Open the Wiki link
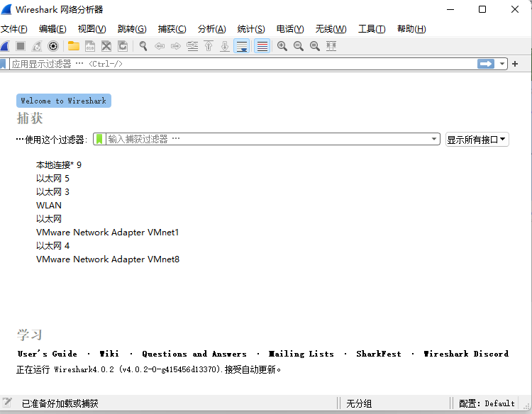 click(x=109, y=354)
